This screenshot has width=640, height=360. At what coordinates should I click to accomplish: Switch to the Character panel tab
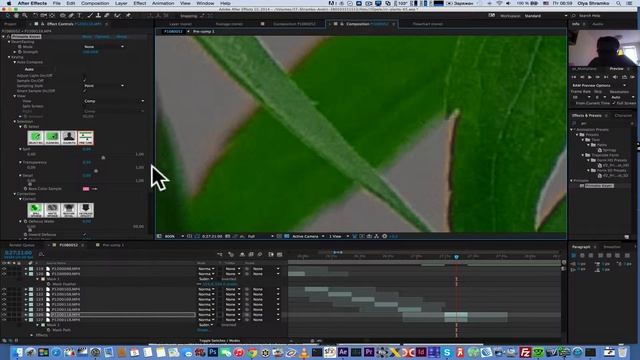click(x=623, y=116)
